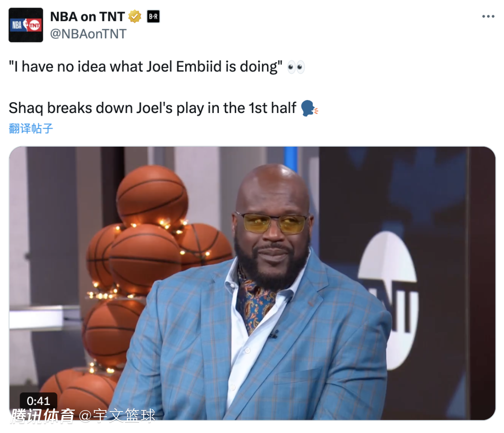The width and height of the screenshot is (504, 433).
Task: Click the 腾讯体育 watermark text
Action: [42, 416]
